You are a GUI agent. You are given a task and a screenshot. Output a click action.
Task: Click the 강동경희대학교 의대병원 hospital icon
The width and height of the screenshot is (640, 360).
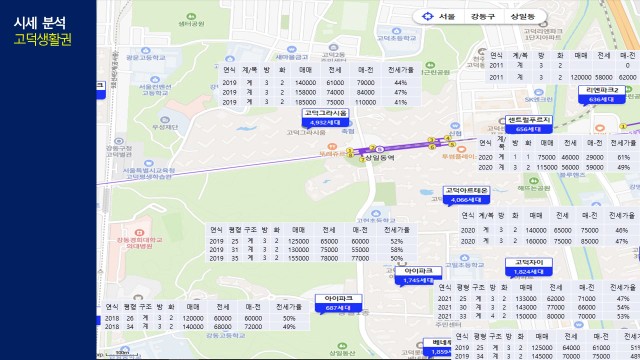coord(139,232)
